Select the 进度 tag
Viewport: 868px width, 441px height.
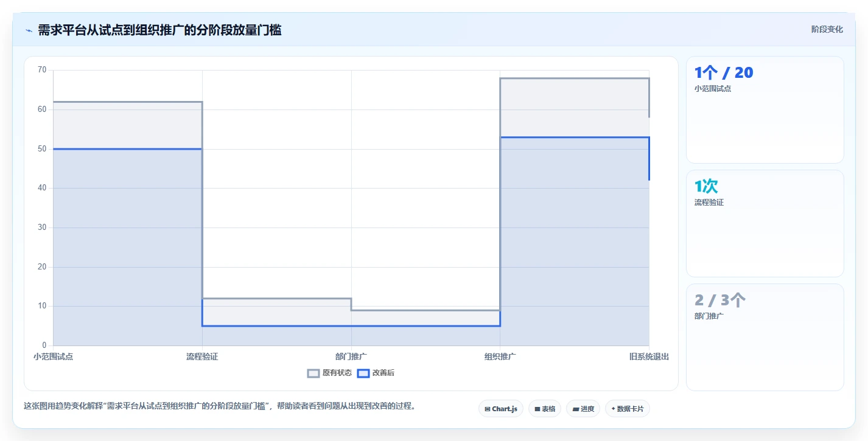pos(583,409)
